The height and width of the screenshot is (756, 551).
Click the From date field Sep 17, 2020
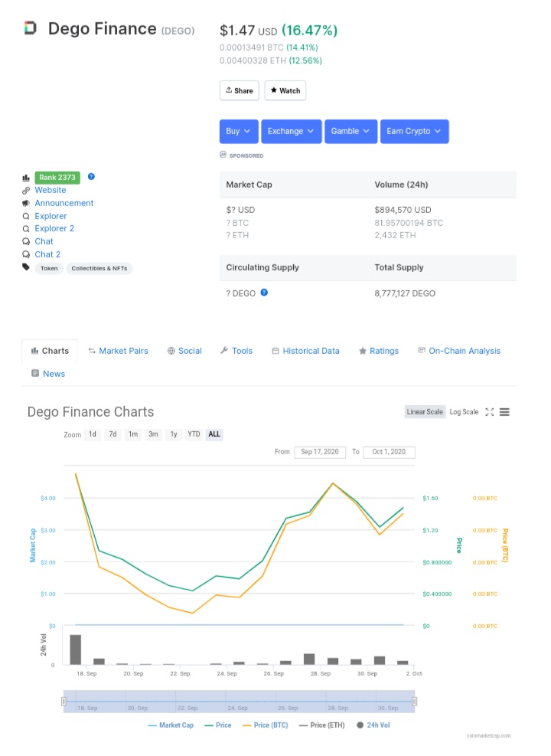[x=320, y=452]
